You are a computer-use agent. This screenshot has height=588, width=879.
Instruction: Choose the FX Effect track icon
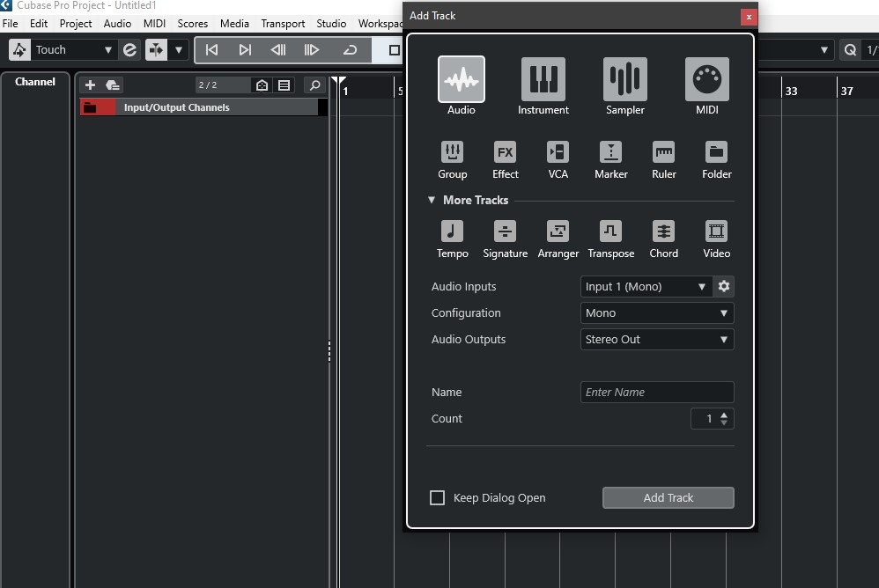(505, 151)
